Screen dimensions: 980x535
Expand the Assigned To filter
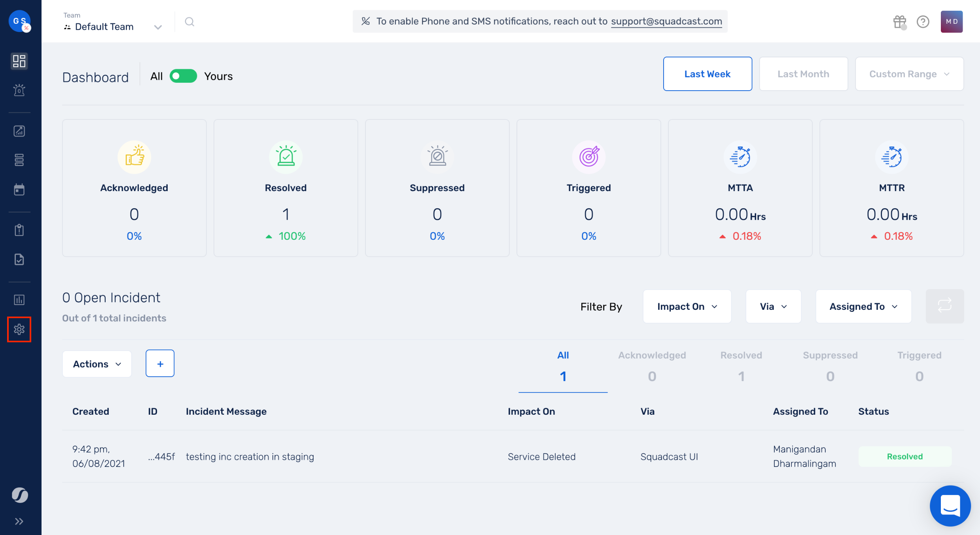pos(863,306)
